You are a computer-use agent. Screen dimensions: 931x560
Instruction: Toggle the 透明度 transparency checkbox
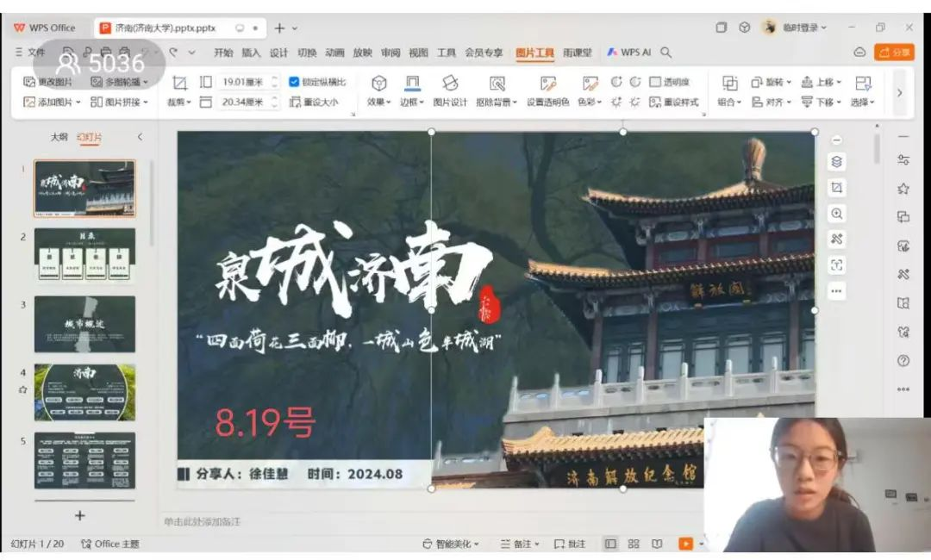(x=655, y=82)
